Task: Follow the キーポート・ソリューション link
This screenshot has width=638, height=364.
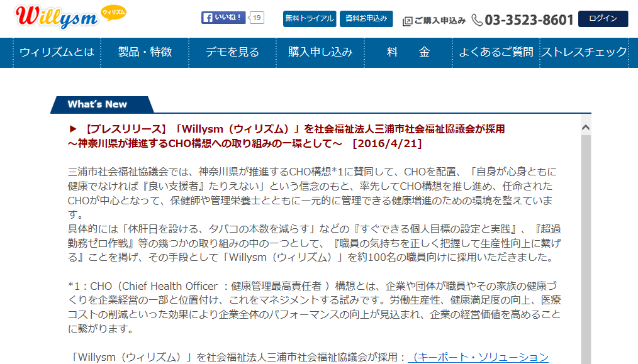Action: pos(478,357)
